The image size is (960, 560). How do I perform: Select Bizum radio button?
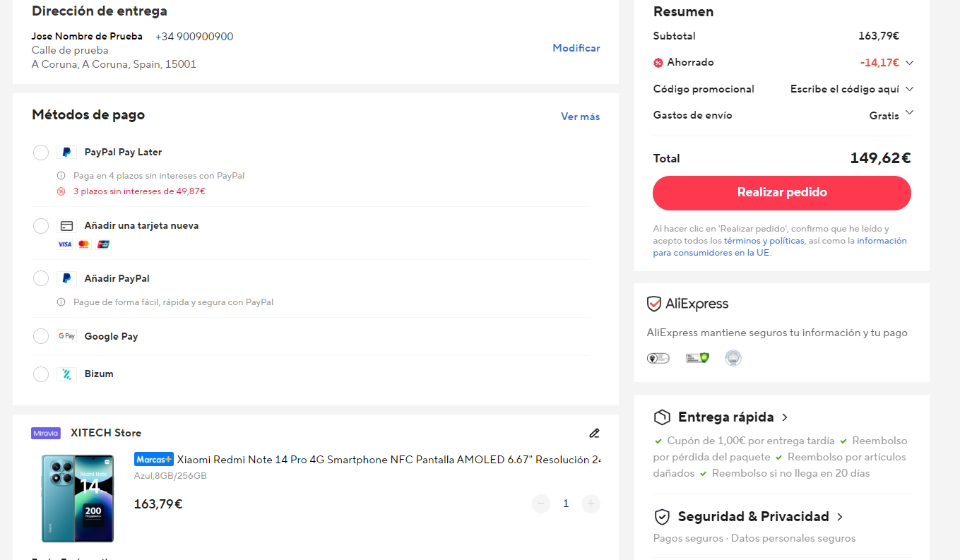coord(41,374)
